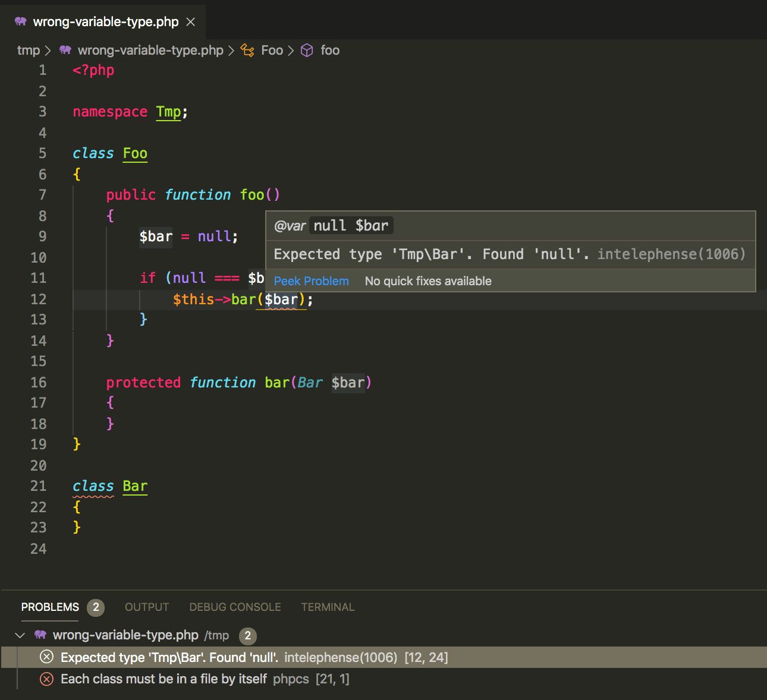Click the PHP icon on the editor tab
Image resolution: width=767 pixels, height=700 pixels.
click(x=20, y=21)
